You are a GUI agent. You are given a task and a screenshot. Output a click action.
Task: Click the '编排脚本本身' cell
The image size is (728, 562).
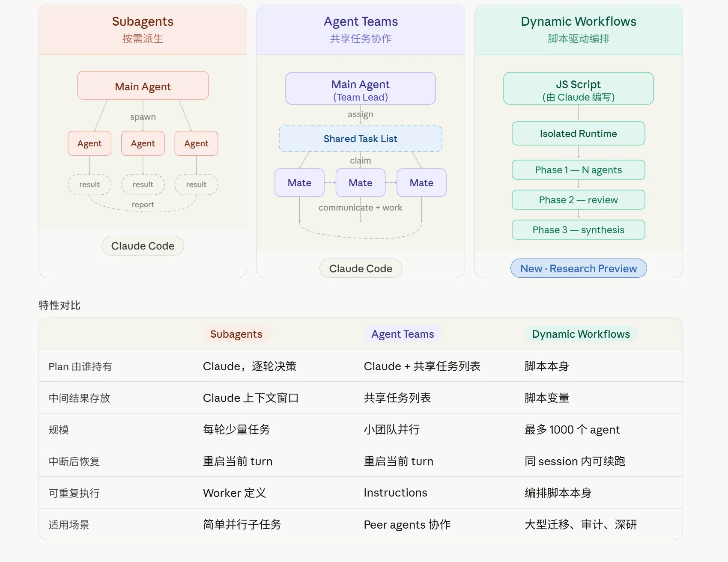558,493
